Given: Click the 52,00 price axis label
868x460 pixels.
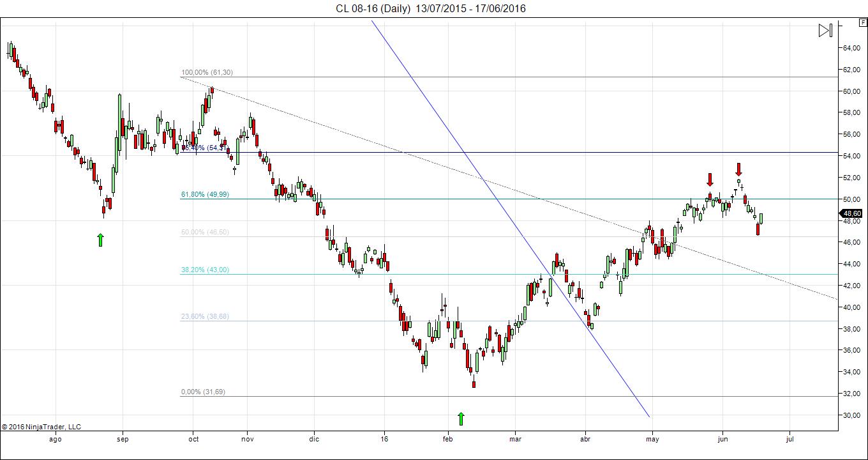Looking at the screenshot, I should pos(852,178).
